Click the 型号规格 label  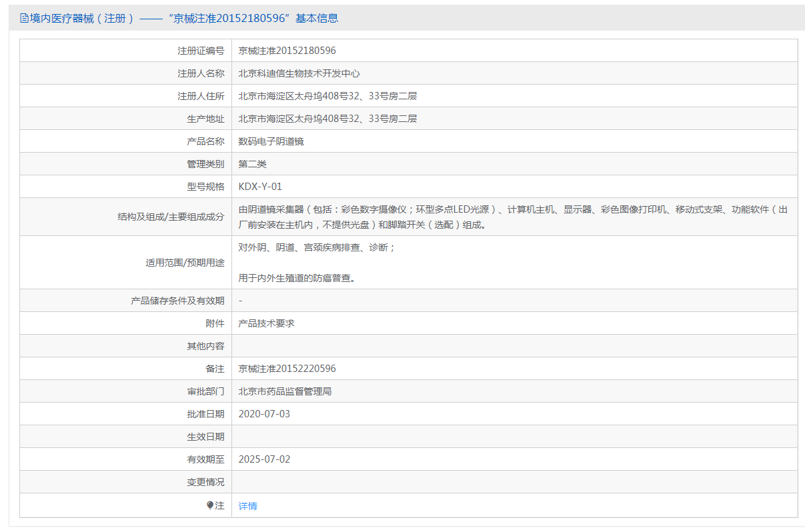click(x=205, y=187)
